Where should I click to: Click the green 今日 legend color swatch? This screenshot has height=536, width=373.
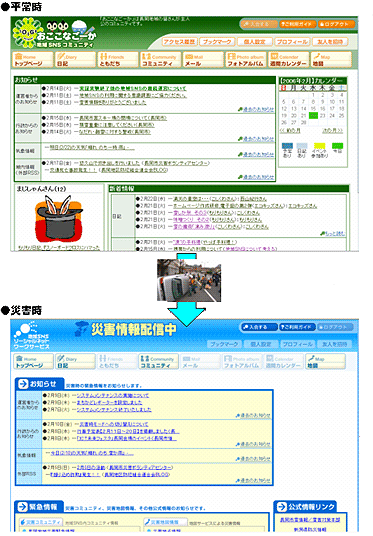pos(337,146)
